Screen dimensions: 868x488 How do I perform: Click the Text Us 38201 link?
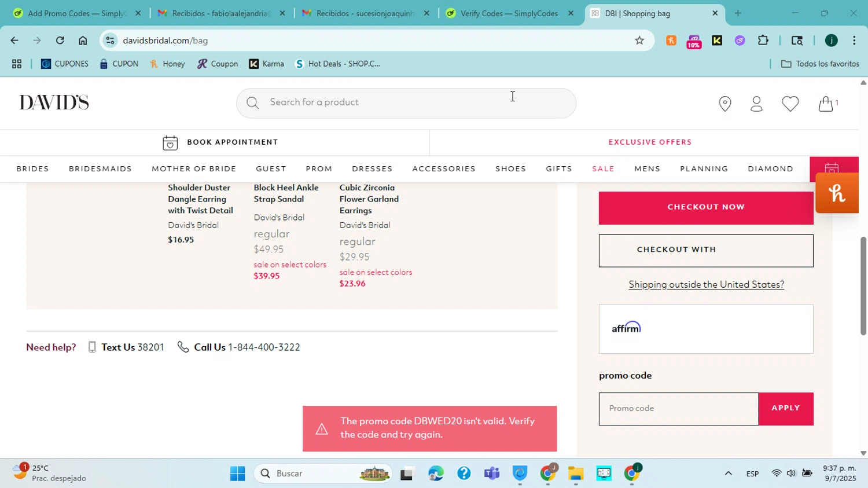coord(126,347)
